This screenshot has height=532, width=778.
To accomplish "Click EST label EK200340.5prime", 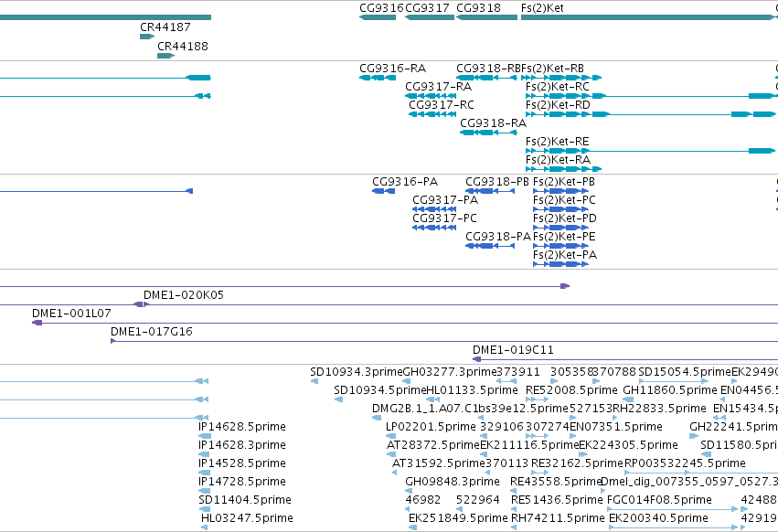I will tap(658, 518).
